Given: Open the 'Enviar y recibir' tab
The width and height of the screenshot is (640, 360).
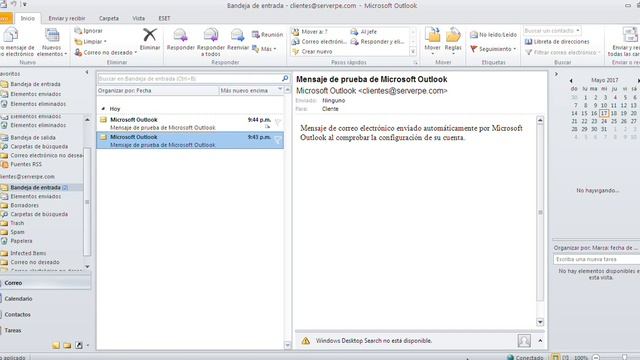Looking at the screenshot, I should click(67, 18).
